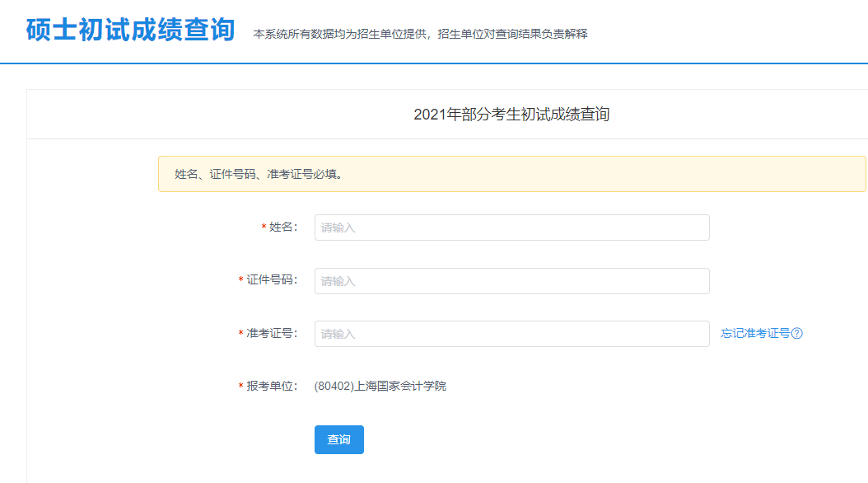
Task: Select the 证件号码 ID number field
Action: point(511,280)
